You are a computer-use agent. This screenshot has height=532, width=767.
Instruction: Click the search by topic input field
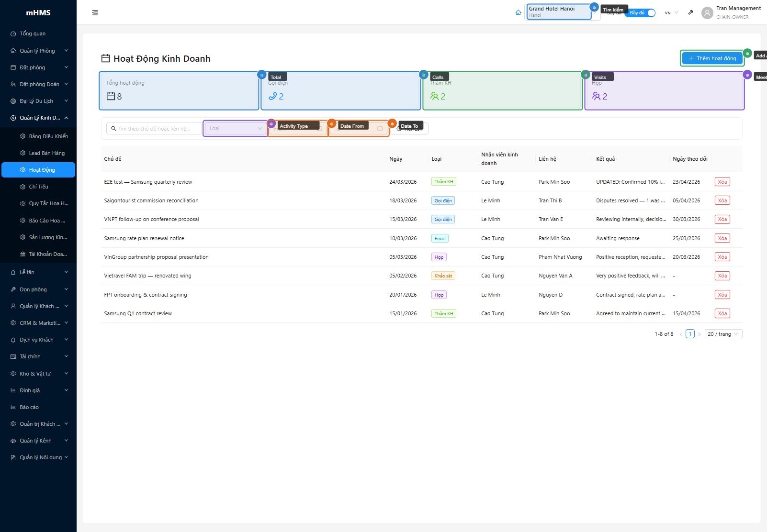coord(154,129)
